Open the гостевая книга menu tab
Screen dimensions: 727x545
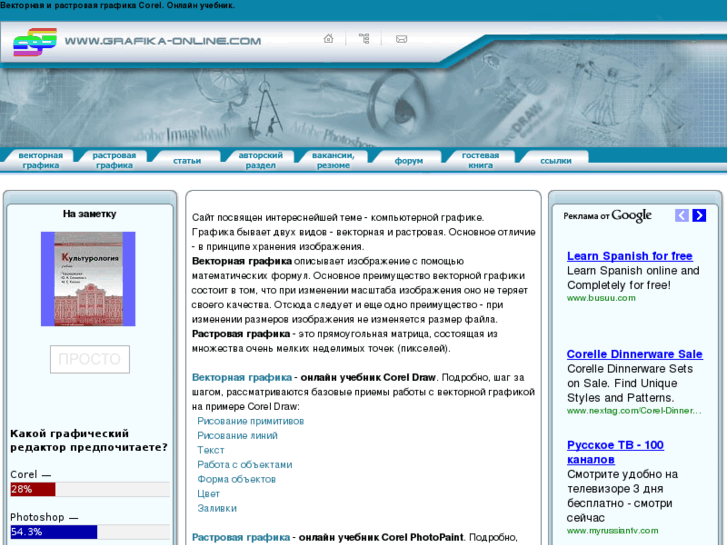[480, 160]
